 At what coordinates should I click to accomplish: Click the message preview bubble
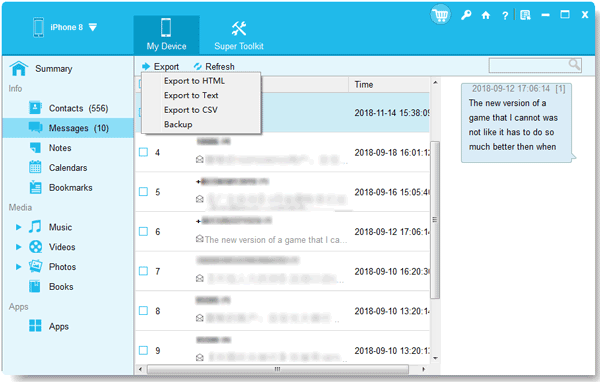tap(516, 123)
